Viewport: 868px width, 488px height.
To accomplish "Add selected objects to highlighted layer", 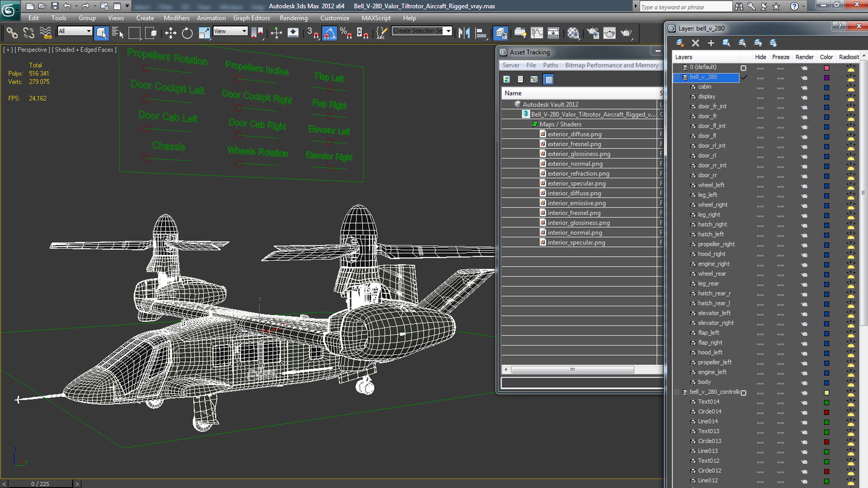I will 711,43.
